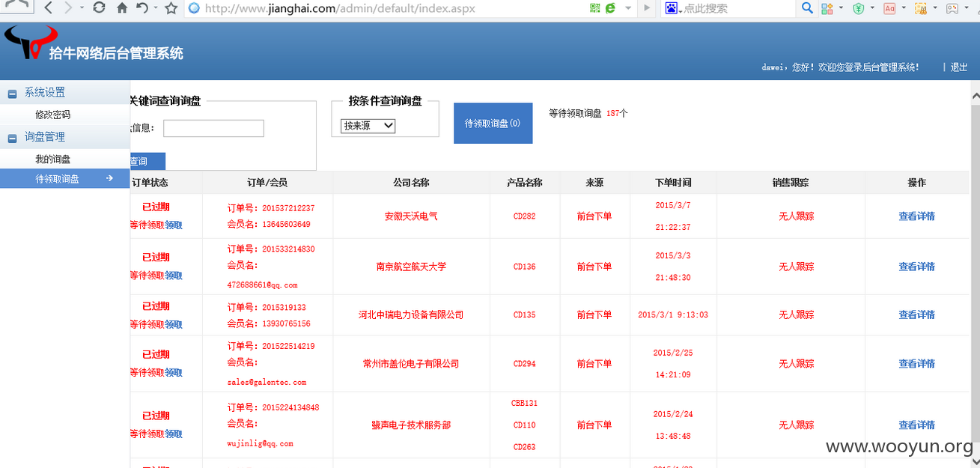Open 查看详情 for 河北中瑞电力设备有限公司
This screenshot has width=980, height=468.
916,314
